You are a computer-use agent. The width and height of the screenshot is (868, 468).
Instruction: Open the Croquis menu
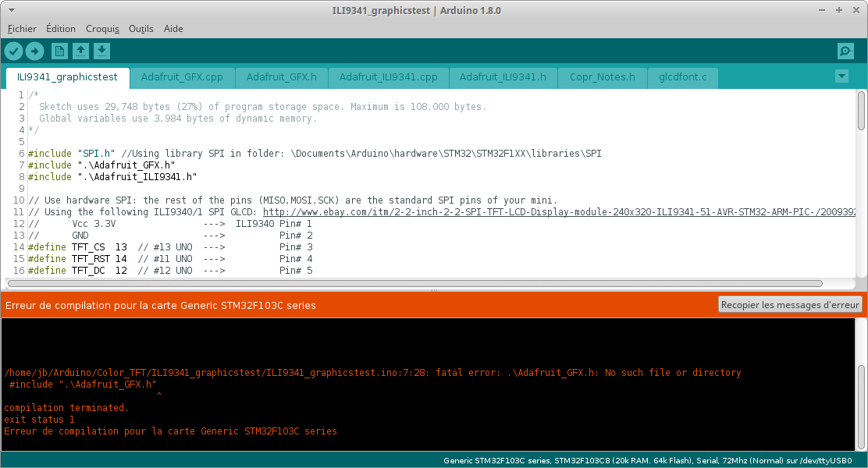coord(102,29)
